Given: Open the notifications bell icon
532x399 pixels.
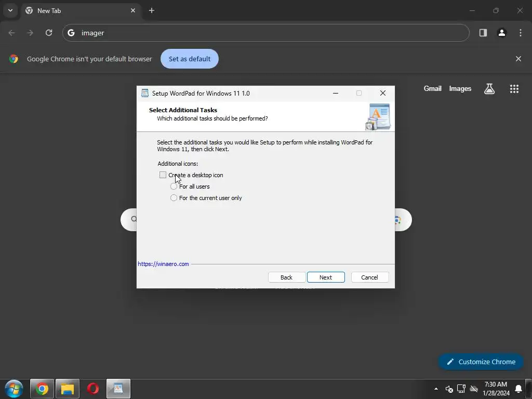Looking at the screenshot, I should [518, 389].
